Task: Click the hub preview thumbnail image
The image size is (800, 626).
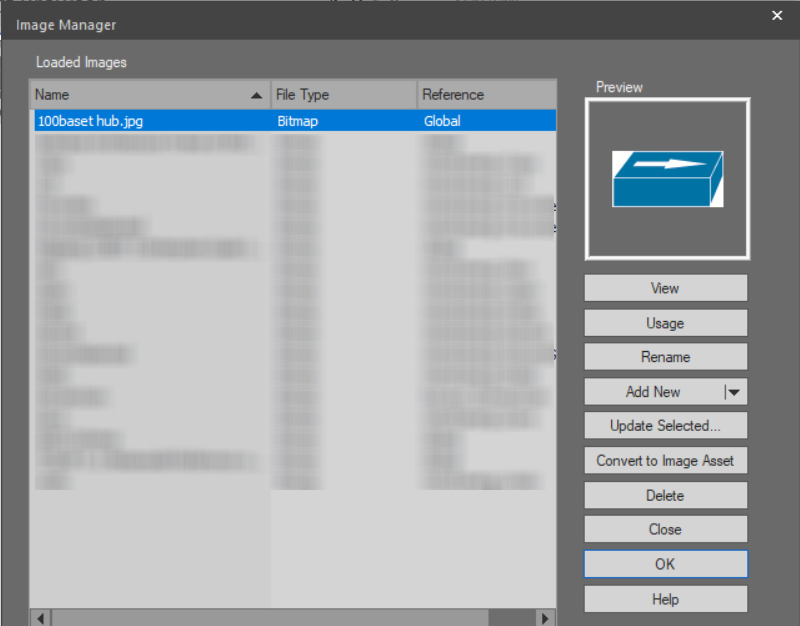Action: pos(667,179)
